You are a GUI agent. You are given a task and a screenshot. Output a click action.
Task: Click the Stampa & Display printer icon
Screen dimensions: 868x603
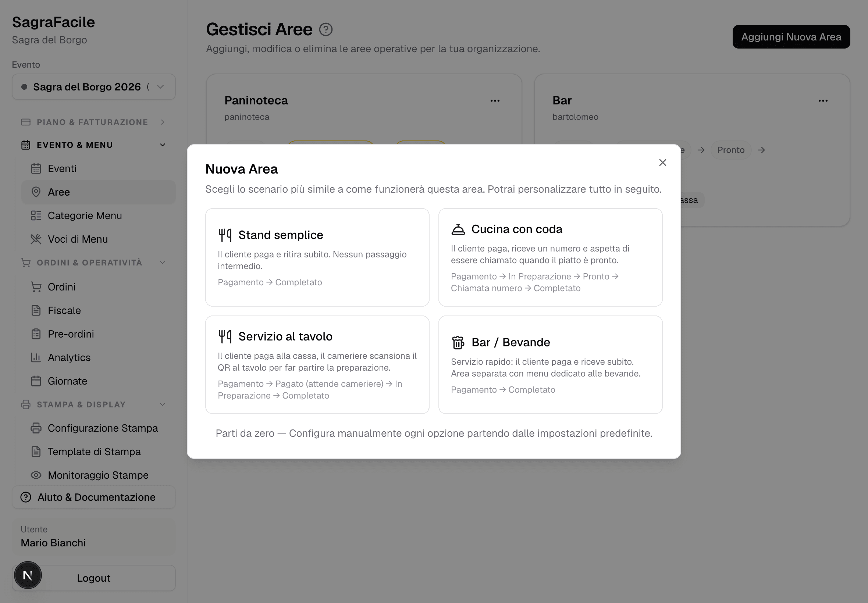pyautogui.click(x=26, y=404)
